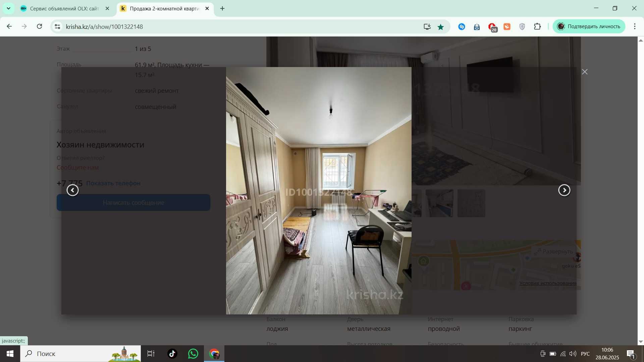The width and height of the screenshot is (644, 362).
Task: Open the Extensions puzzle menu
Action: [x=537, y=26]
